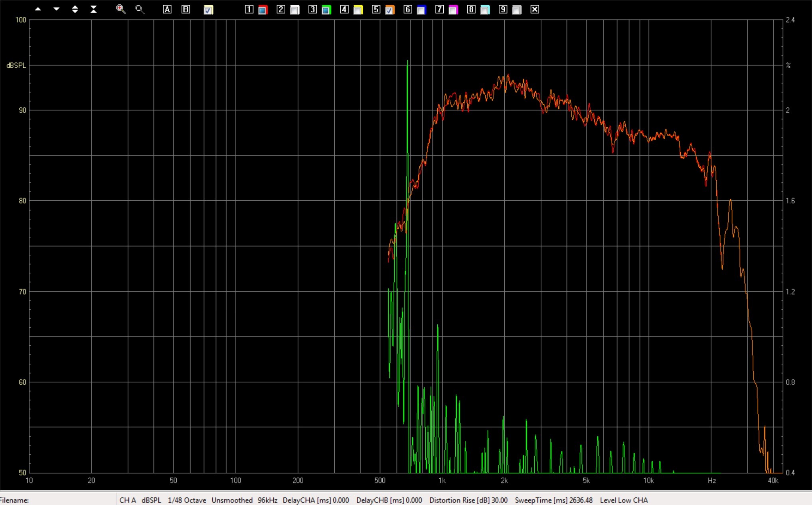The width and height of the screenshot is (812, 505).
Task: Select channel A button
Action: 167,9
